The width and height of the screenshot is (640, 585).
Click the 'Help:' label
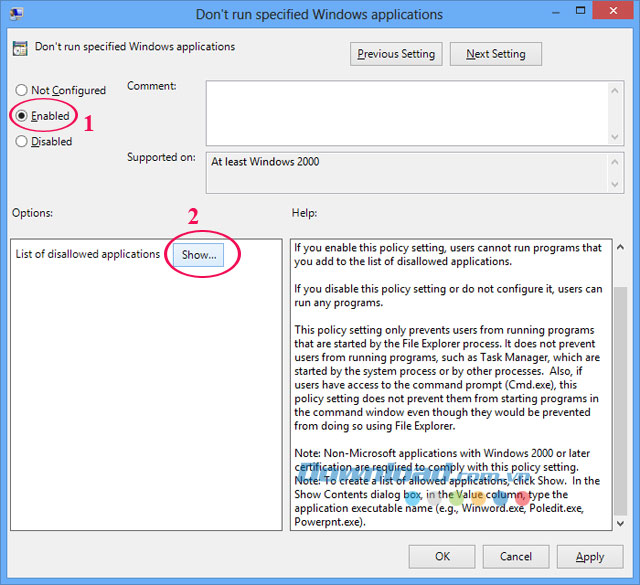304,213
